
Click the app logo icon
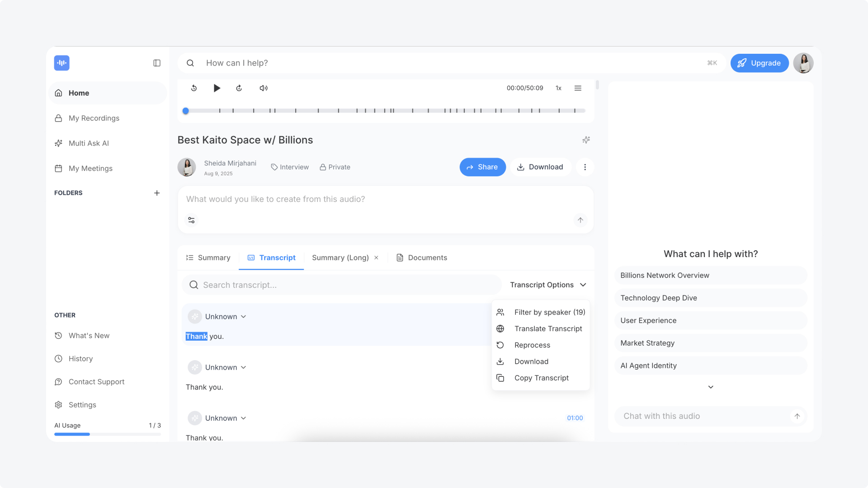tap(62, 63)
